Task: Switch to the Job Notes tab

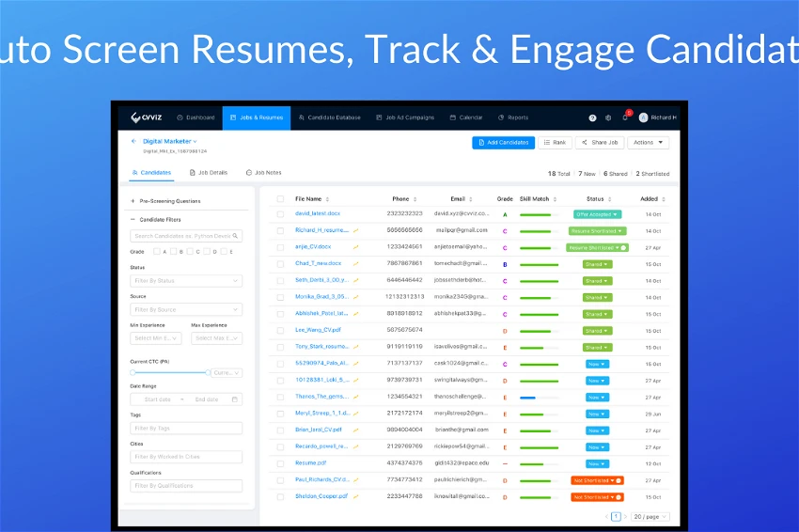Action: 263,173
